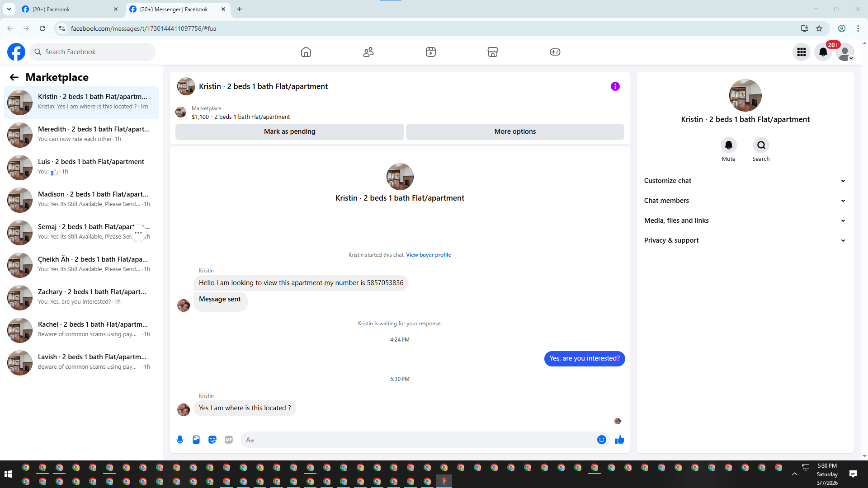This screenshot has width=868, height=488.
Task: Choose a sticker to send
Action: [212, 440]
